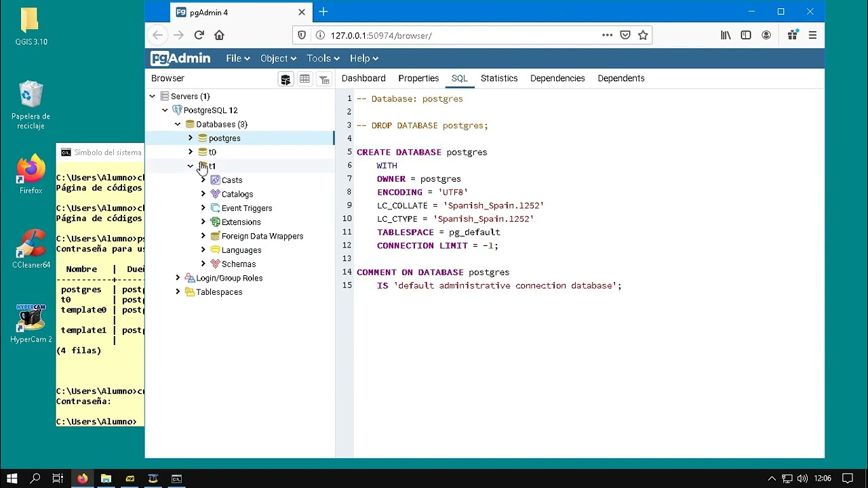868x488 pixels.
Task: Collapse the Databases (3) node
Action: click(178, 124)
